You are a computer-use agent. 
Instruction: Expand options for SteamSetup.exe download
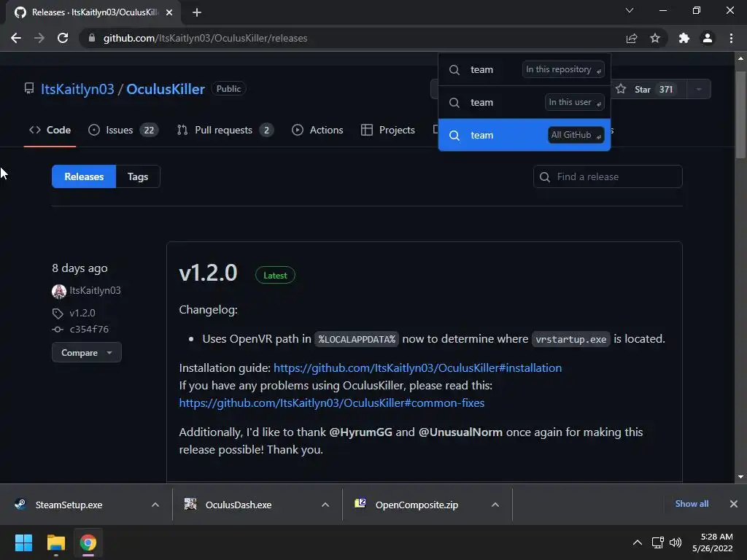155,505
